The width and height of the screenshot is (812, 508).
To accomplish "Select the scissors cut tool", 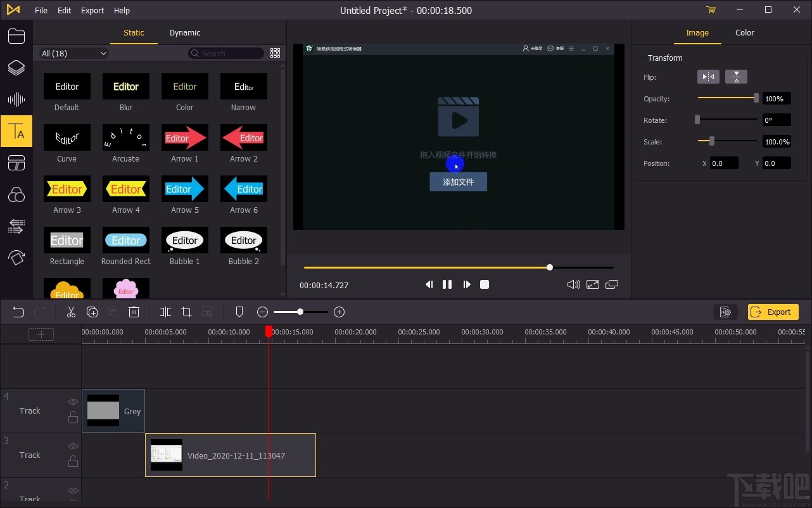I will [x=71, y=312].
